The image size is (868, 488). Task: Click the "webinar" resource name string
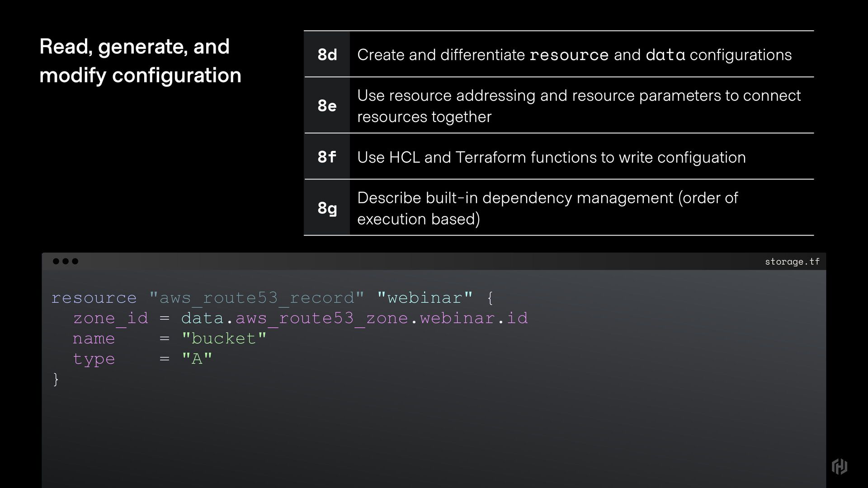425,298
